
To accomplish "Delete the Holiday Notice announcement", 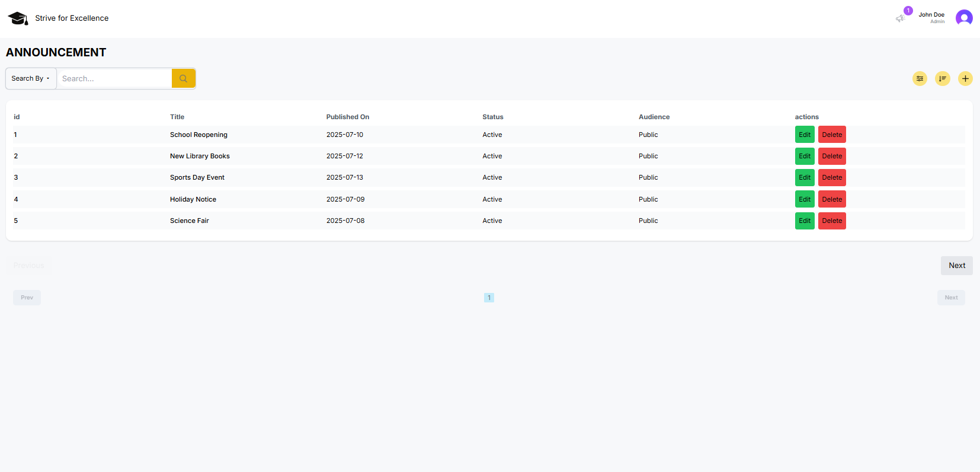I will click(832, 199).
